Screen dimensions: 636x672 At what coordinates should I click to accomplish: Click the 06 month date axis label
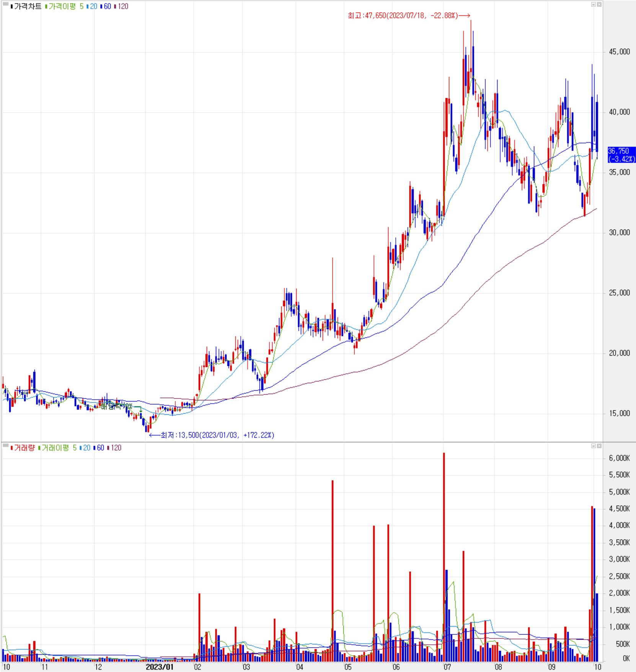coord(396,667)
